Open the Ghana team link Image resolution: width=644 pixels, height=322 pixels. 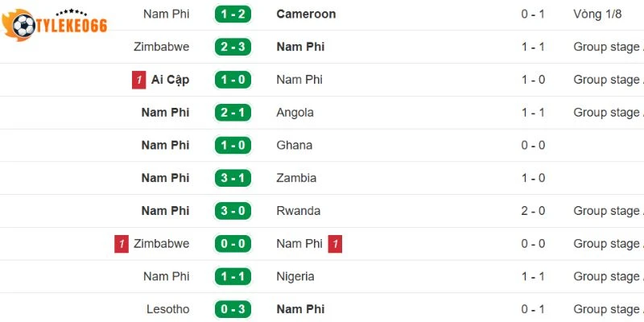(x=294, y=146)
